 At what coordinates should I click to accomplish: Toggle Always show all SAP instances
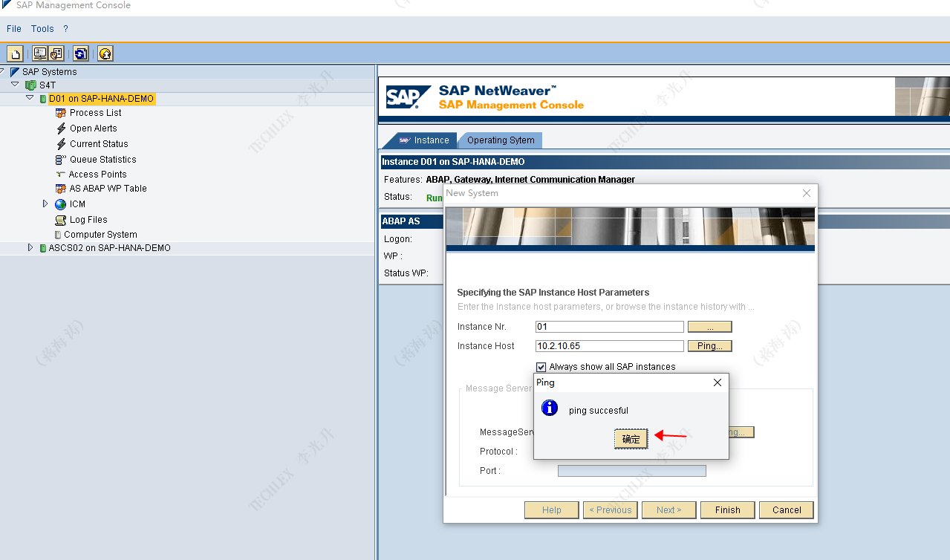(x=541, y=367)
